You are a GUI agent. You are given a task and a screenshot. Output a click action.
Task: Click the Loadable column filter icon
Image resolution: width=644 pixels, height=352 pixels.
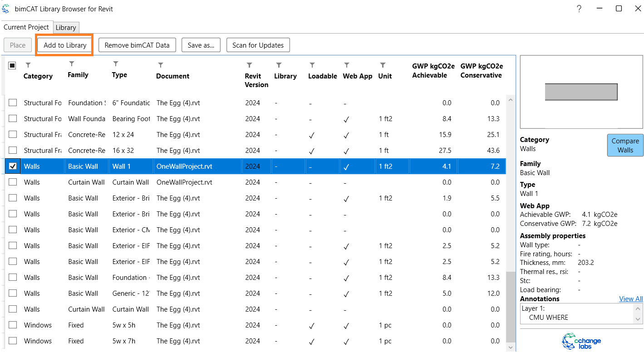click(x=312, y=65)
